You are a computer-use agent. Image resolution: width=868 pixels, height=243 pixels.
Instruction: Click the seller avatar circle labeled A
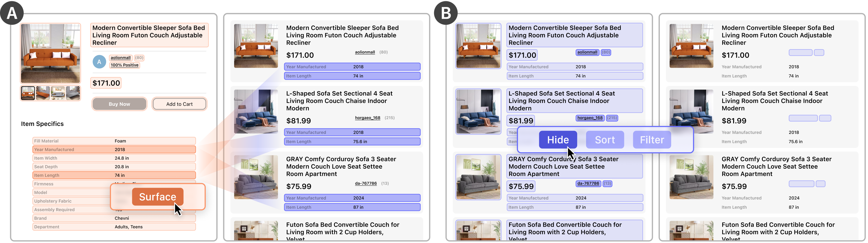point(99,62)
